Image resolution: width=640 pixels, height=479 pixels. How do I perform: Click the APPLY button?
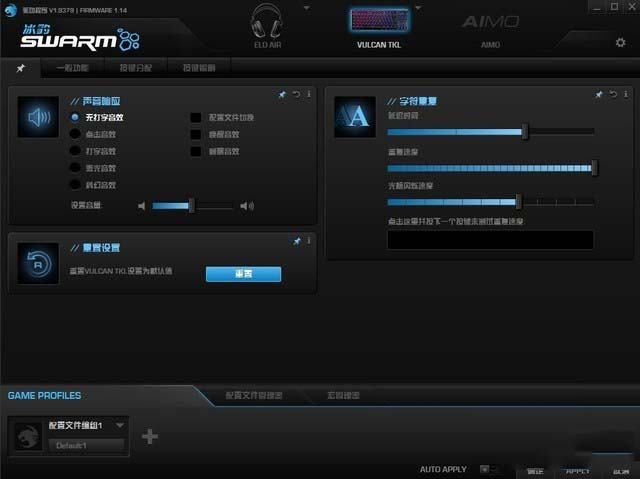577,471
